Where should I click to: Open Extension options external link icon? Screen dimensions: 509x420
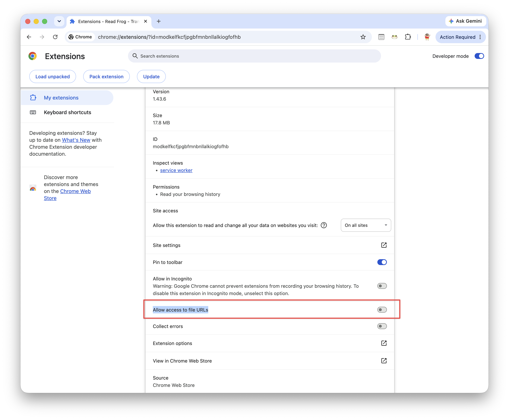384,343
